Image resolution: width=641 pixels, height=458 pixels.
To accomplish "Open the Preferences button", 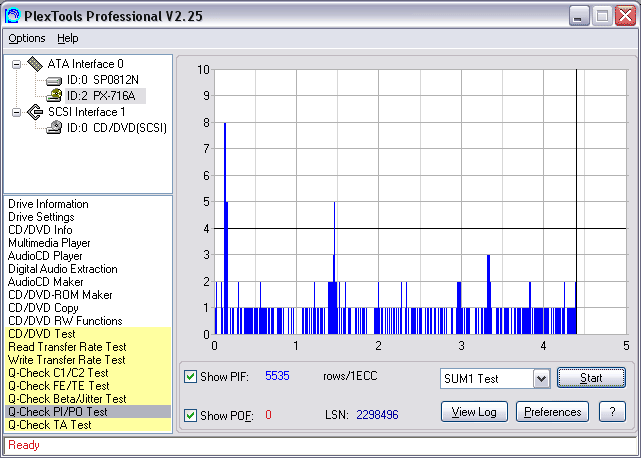I will tap(552, 412).
